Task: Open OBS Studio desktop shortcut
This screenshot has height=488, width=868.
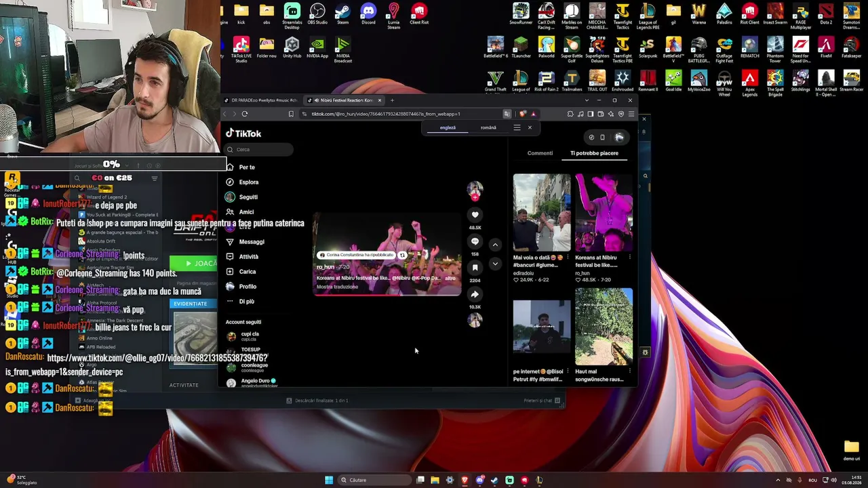Action: coord(317,14)
